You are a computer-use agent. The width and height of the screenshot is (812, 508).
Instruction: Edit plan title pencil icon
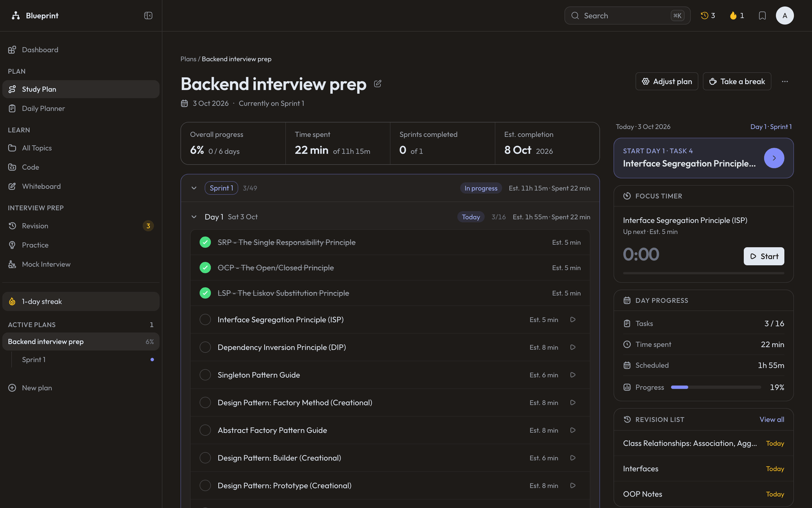click(x=378, y=84)
